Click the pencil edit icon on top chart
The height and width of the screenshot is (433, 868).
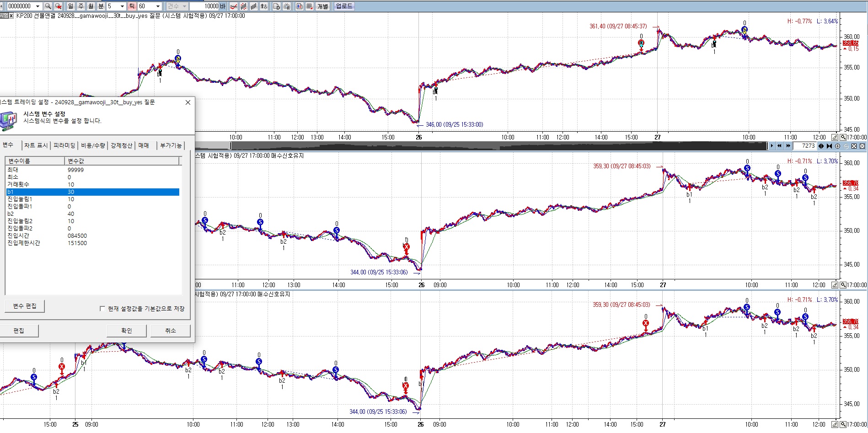tap(835, 137)
